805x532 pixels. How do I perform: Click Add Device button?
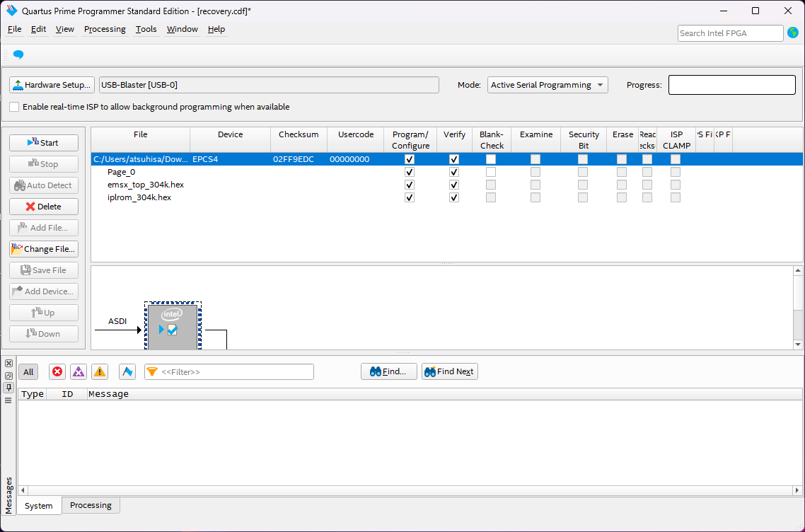(44, 291)
